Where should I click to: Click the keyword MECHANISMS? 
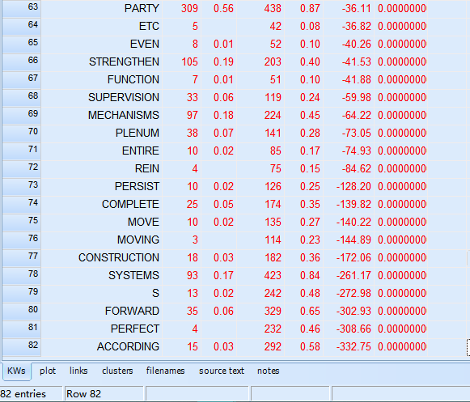124,115
